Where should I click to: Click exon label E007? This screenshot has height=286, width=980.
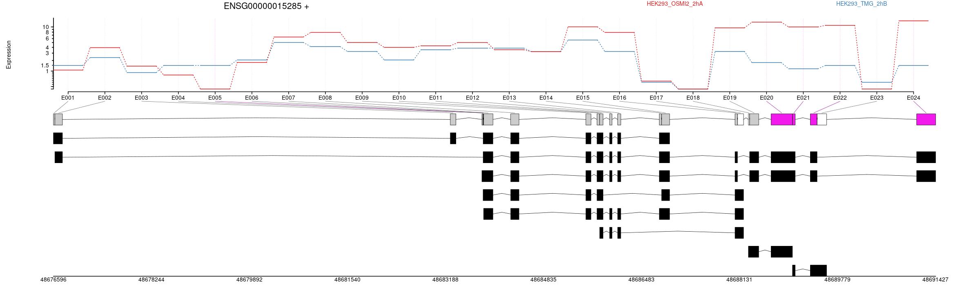(x=288, y=98)
